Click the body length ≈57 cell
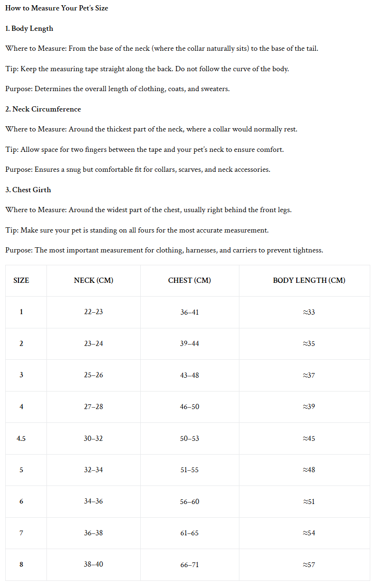Image resolution: width=375 pixels, height=588 pixels. tap(309, 565)
